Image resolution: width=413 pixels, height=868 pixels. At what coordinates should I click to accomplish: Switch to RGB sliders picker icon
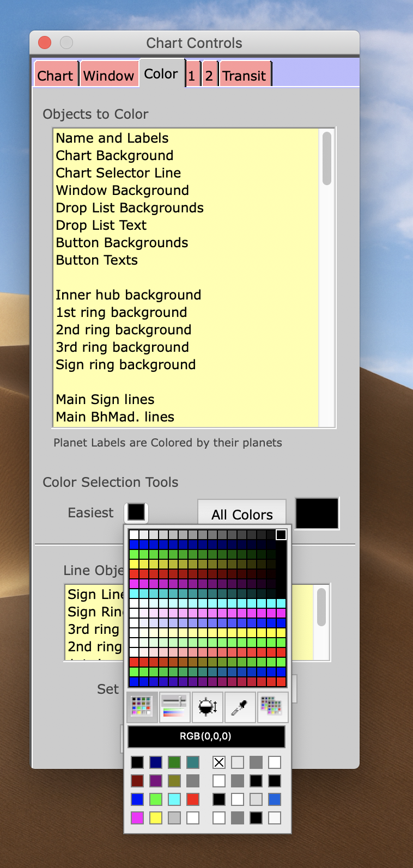point(174,707)
